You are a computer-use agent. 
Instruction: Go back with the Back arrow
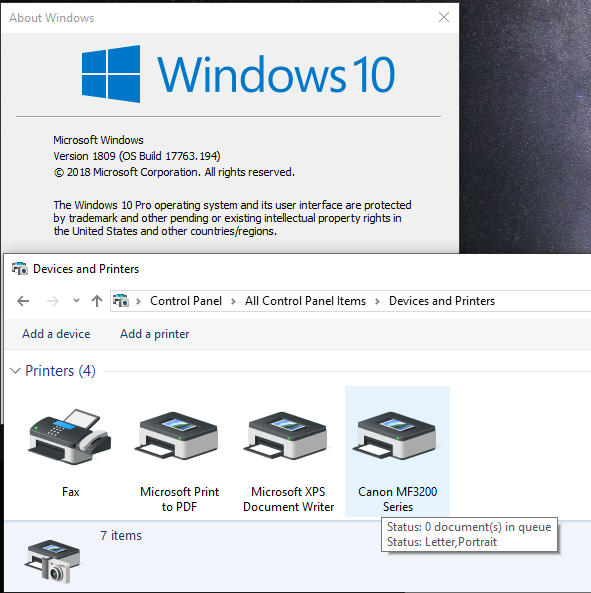tap(23, 301)
